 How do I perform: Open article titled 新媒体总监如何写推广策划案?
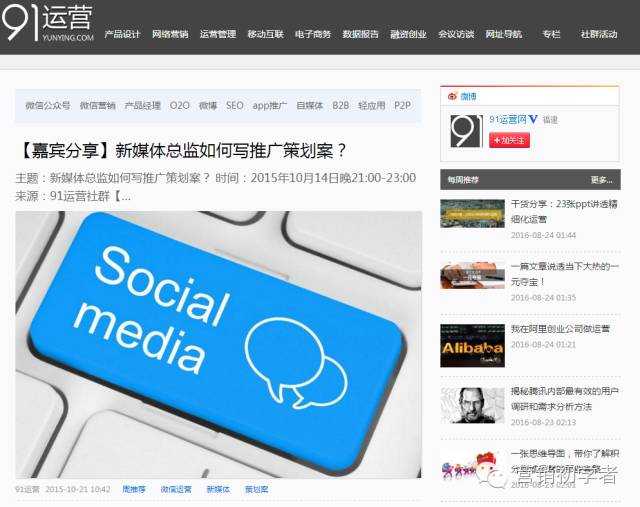pos(182,150)
